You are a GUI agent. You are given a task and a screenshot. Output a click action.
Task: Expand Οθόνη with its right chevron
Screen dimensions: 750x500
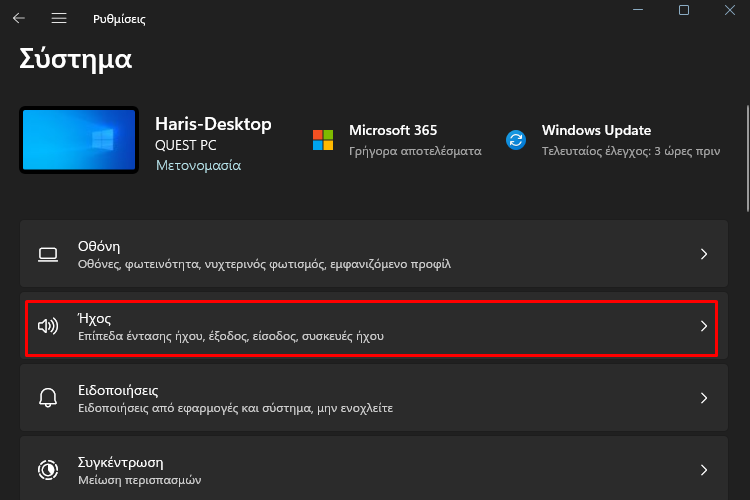point(704,254)
